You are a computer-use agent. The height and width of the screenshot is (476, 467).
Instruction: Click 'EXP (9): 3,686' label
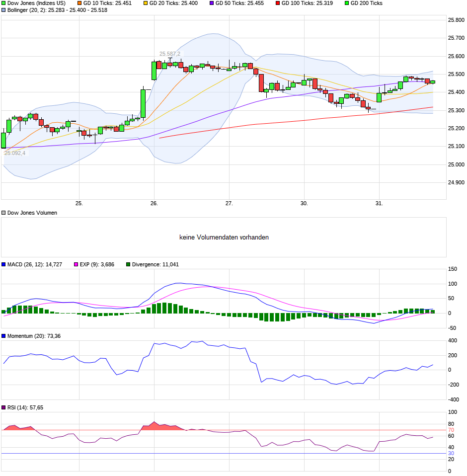[x=97, y=265]
